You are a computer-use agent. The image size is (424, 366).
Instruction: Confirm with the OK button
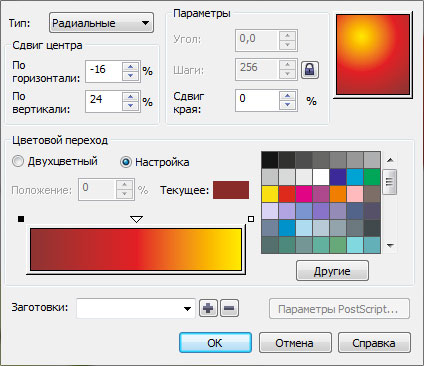tap(215, 343)
